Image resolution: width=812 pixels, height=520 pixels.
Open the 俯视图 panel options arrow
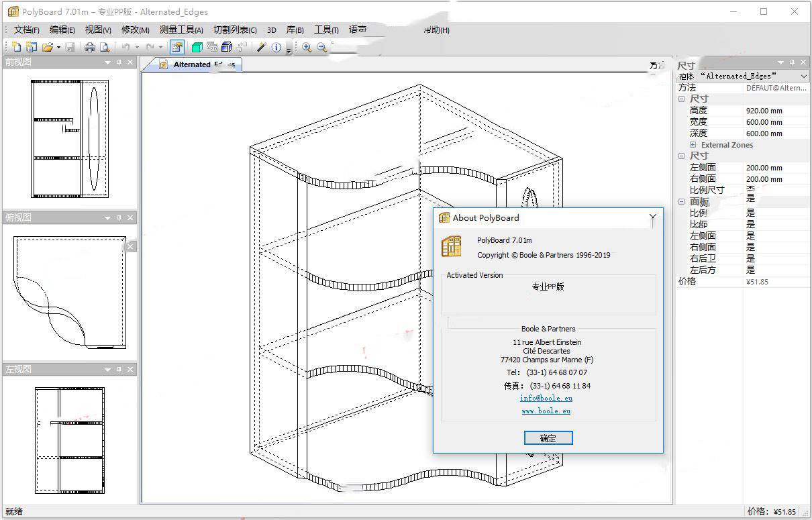coord(107,217)
